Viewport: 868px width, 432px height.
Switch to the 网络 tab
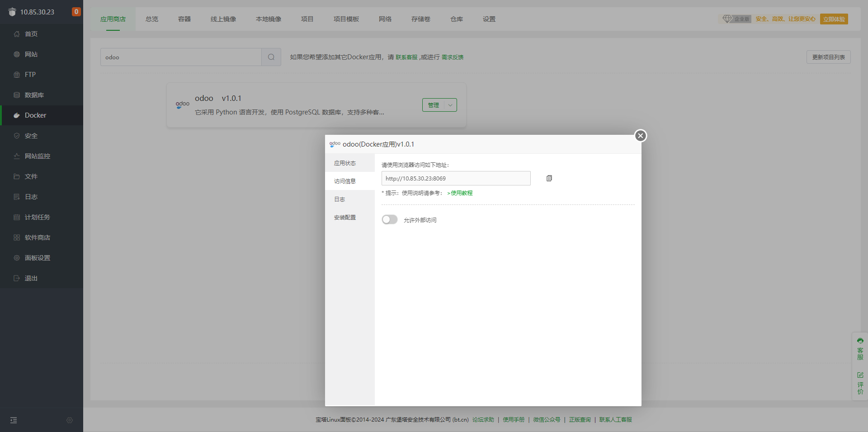coord(385,19)
